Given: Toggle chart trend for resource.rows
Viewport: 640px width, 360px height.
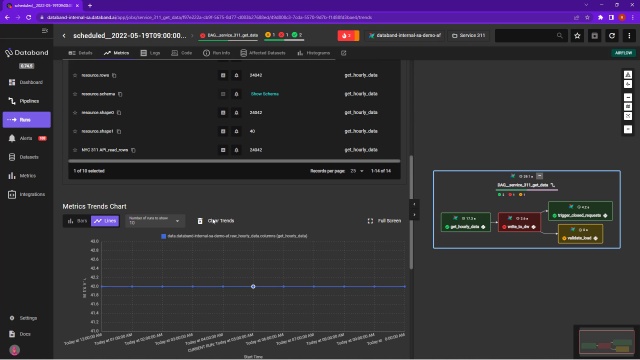Looking at the screenshot, I should [x=223, y=75].
